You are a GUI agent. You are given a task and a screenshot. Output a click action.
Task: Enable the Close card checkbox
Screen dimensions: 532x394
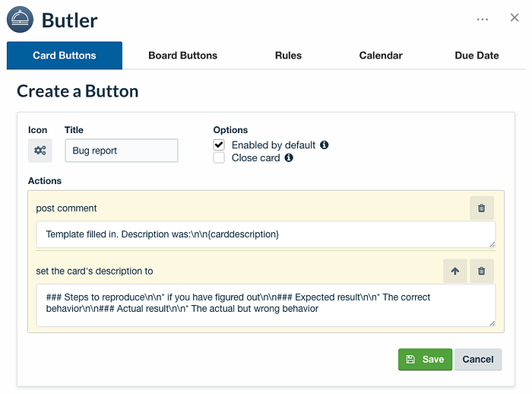(x=219, y=158)
